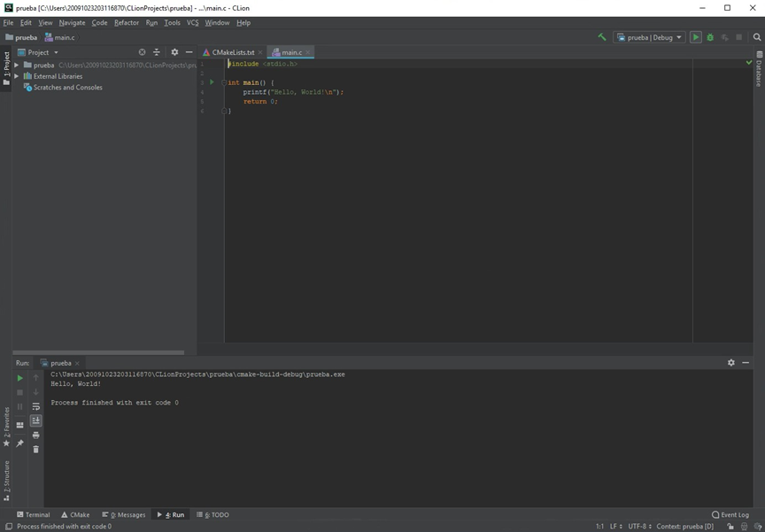
Task: Close the prueba run tab
Action: (x=77, y=363)
